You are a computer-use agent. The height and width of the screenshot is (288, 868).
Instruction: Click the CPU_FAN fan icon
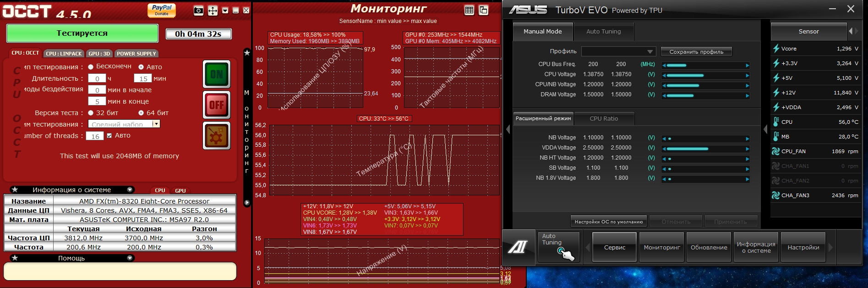(x=776, y=151)
